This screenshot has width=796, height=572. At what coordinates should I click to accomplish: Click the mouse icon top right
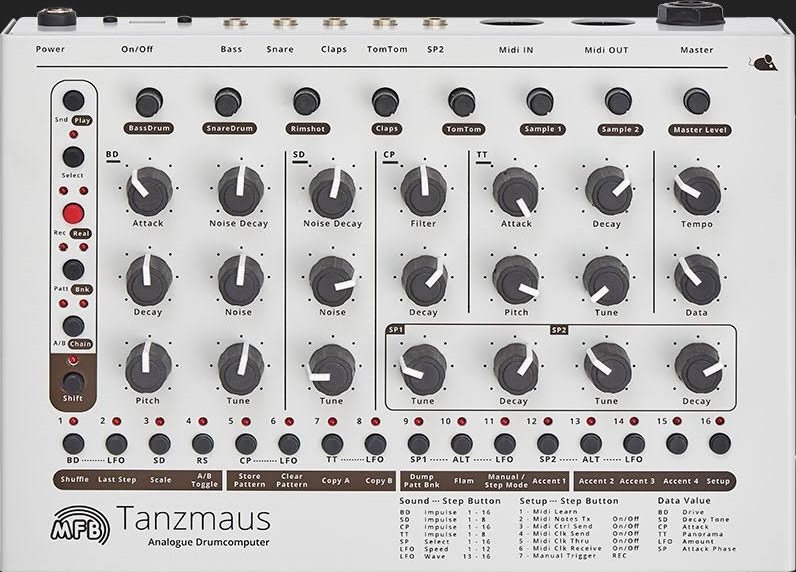click(762, 62)
